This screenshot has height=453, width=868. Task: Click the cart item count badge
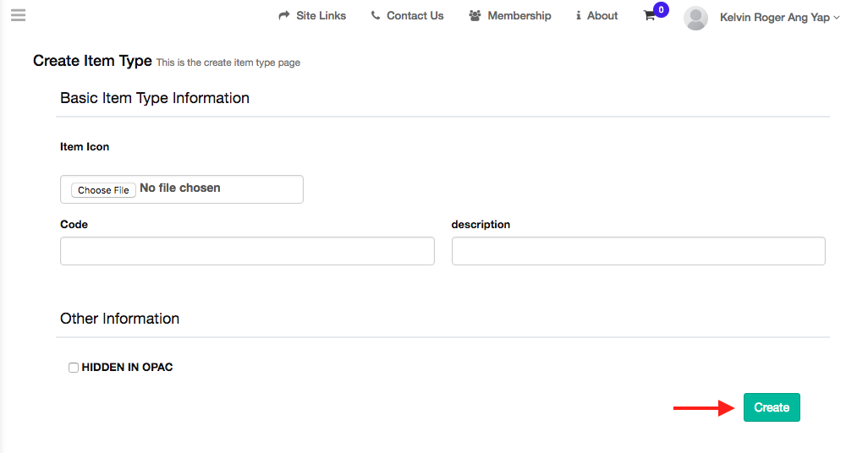tap(661, 10)
